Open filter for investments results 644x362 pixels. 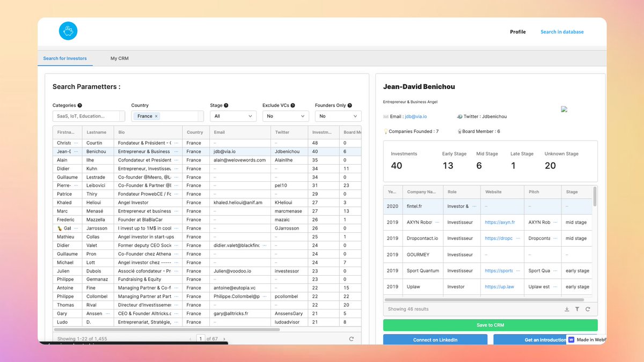click(577, 309)
